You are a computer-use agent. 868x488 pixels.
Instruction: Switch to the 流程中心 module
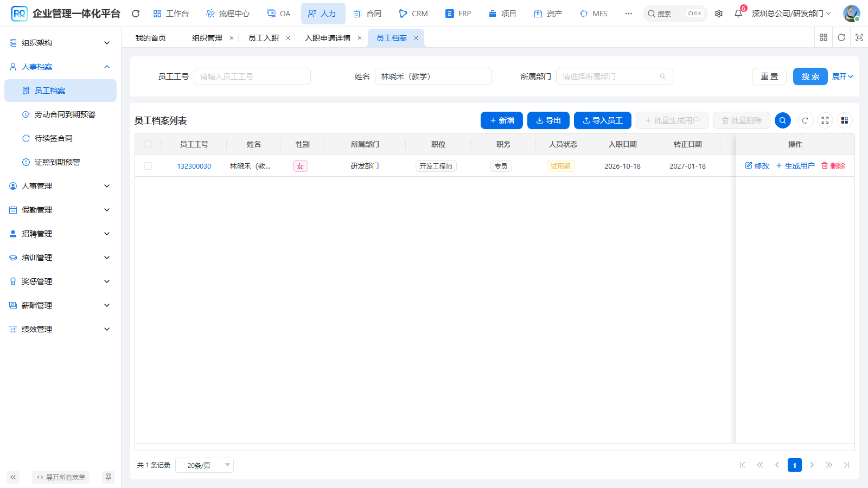coord(228,14)
